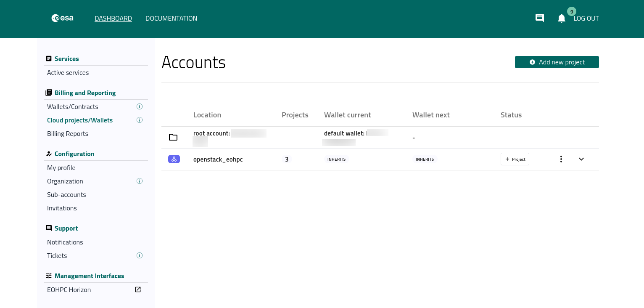Expand the openstack_eohpc row chevron
The width and height of the screenshot is (644, 308).
581,159
